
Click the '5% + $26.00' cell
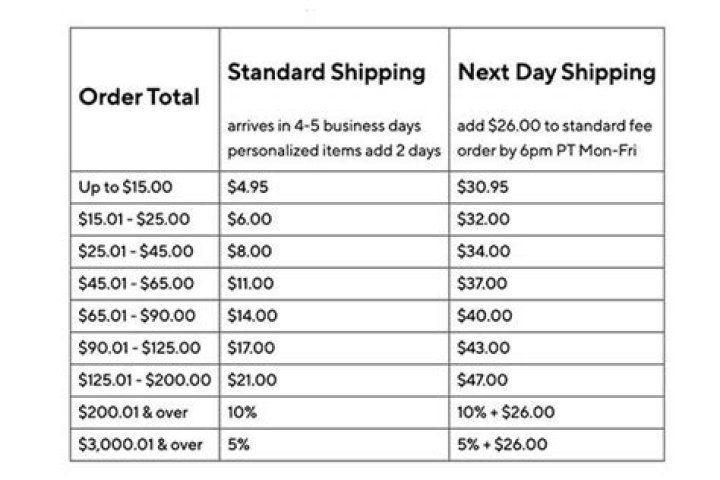tap(503, 444)
